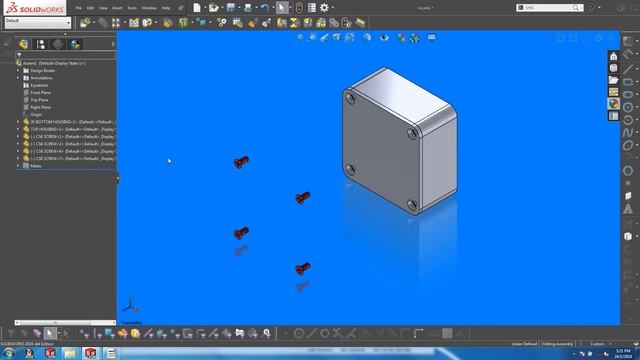Image resolution: width=640 pixels, height=360 pixels.
Task: Expand BOTTOM HOUSING component in tree
Action: point(18,122)
